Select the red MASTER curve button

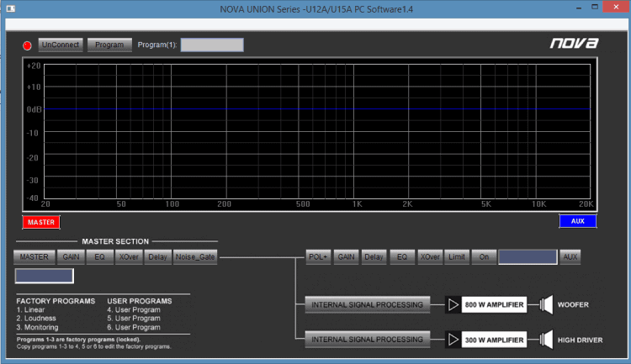[41, 222]
